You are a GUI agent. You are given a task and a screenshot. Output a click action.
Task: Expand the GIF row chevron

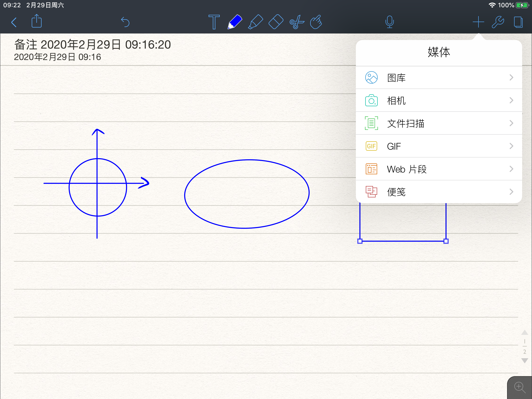[511, 146]
